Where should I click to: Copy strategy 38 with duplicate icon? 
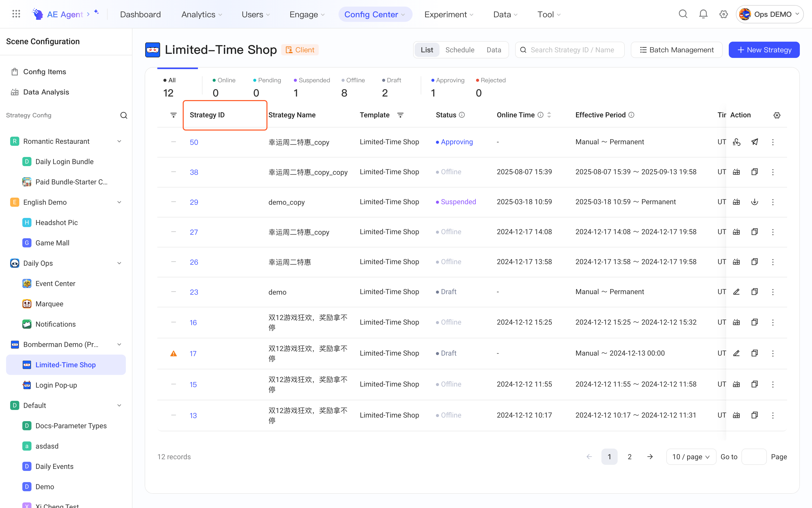point(755,172)
